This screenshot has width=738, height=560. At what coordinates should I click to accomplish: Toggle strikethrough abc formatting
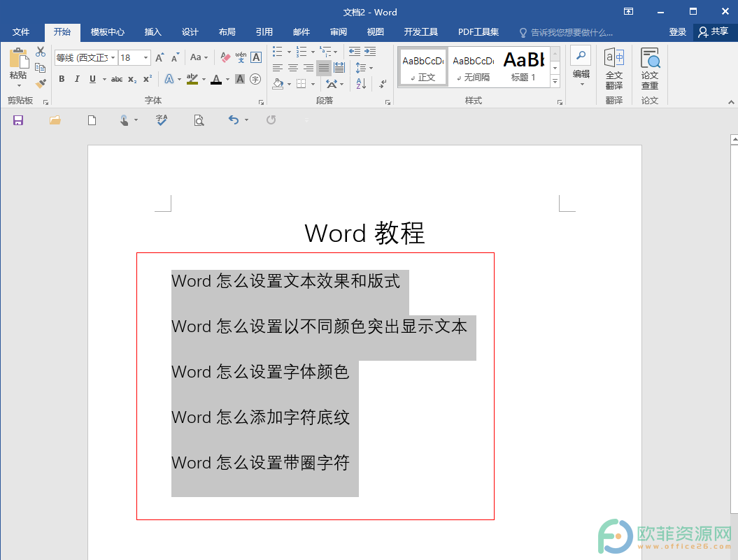point(117,79)
